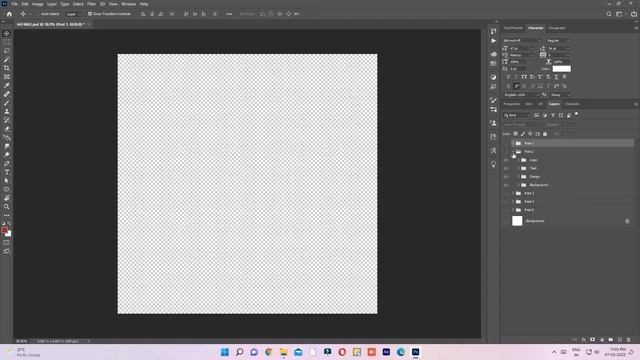
Task: Select the Eraser tool
Action: pyautogui.click(x=7, y=129)
